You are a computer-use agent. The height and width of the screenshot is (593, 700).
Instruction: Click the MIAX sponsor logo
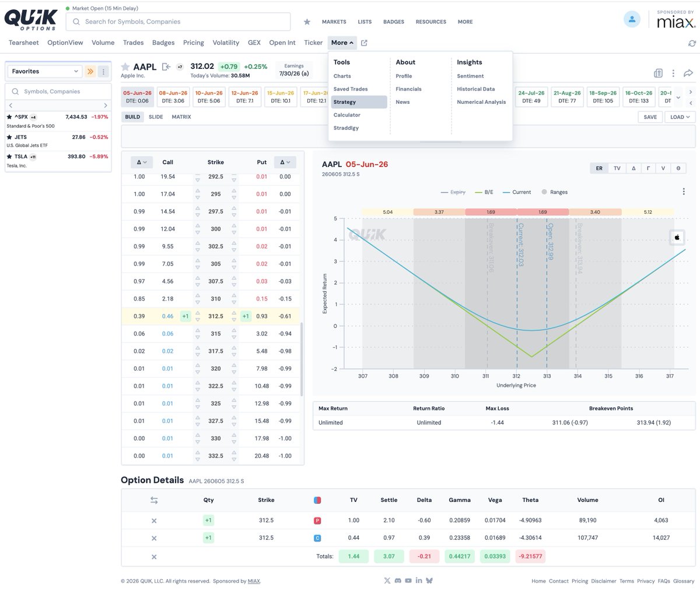tap(675, 21)
